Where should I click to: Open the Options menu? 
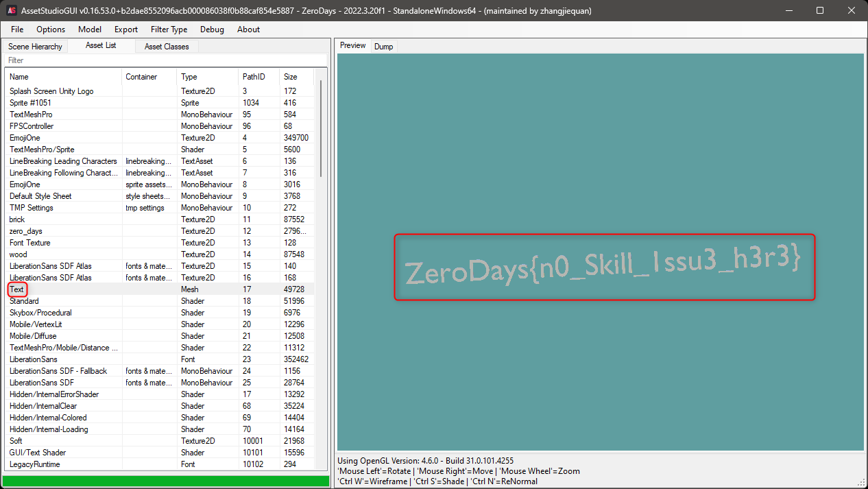pos(50,29)
